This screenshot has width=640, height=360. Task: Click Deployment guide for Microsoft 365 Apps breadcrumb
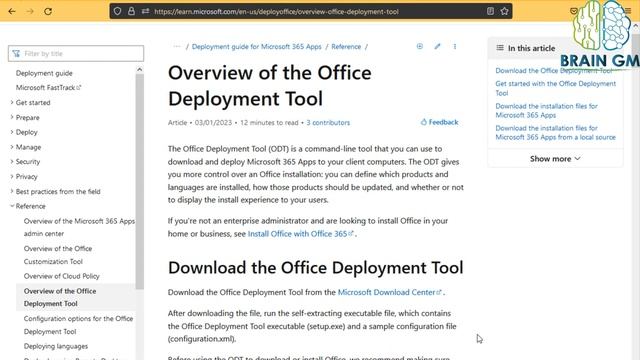coord(256,47)
